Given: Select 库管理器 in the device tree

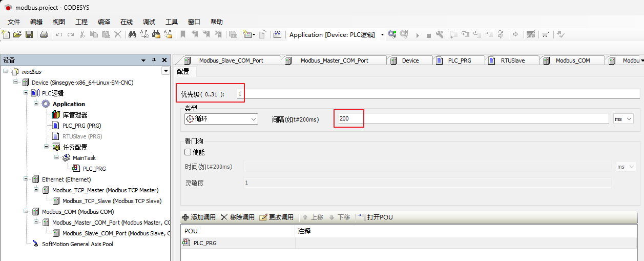Looking at the screenshot, I should [75, 115].
